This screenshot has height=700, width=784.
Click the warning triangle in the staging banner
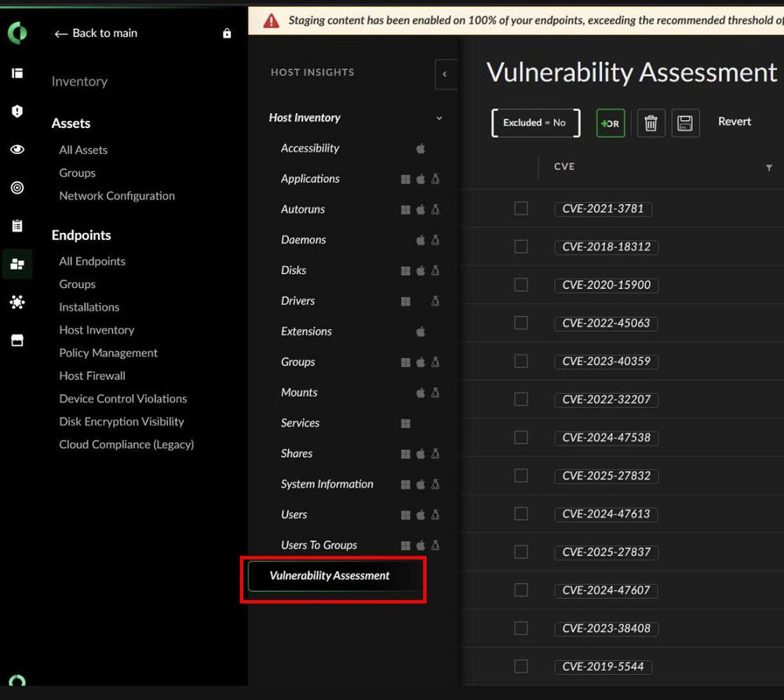[271, 21]
